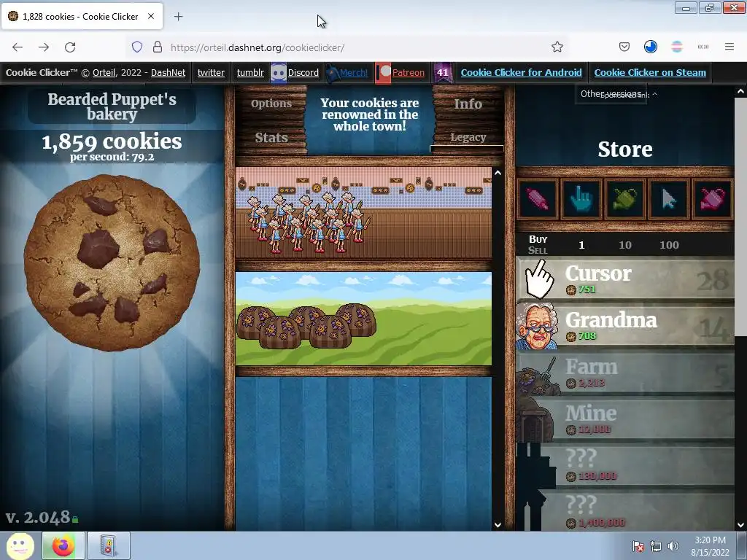Purchase a Cursor building
The height and width of the screenshot is (560, 747).
coord(625,279)
